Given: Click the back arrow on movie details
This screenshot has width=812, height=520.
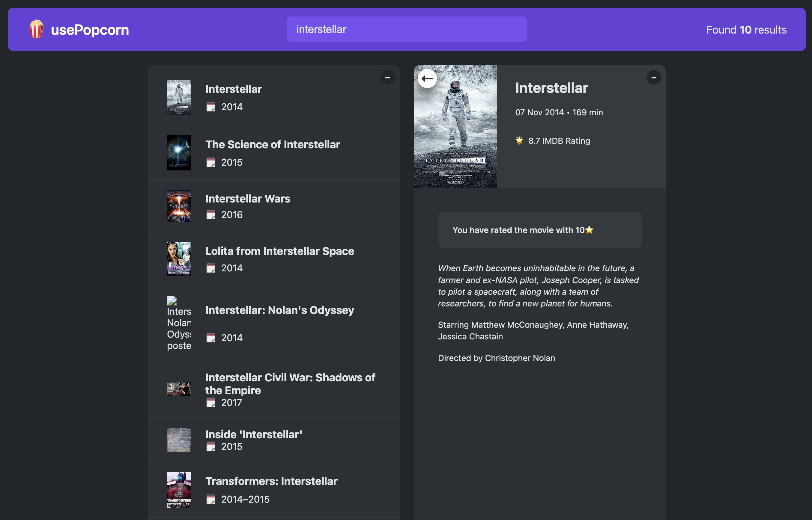Looking at the screenshot, I should click(427, 78).
